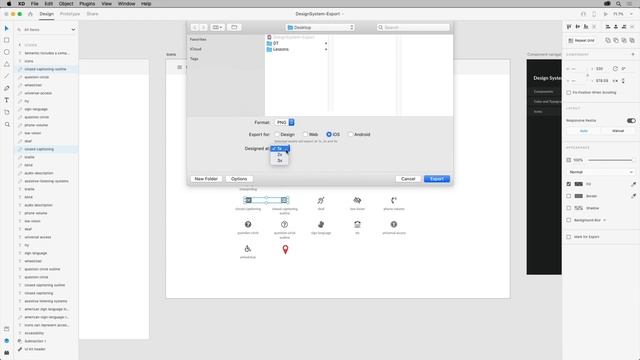Select the Web export radio button
The height and width of the screenshot is (360, 640).
point(305,134)
